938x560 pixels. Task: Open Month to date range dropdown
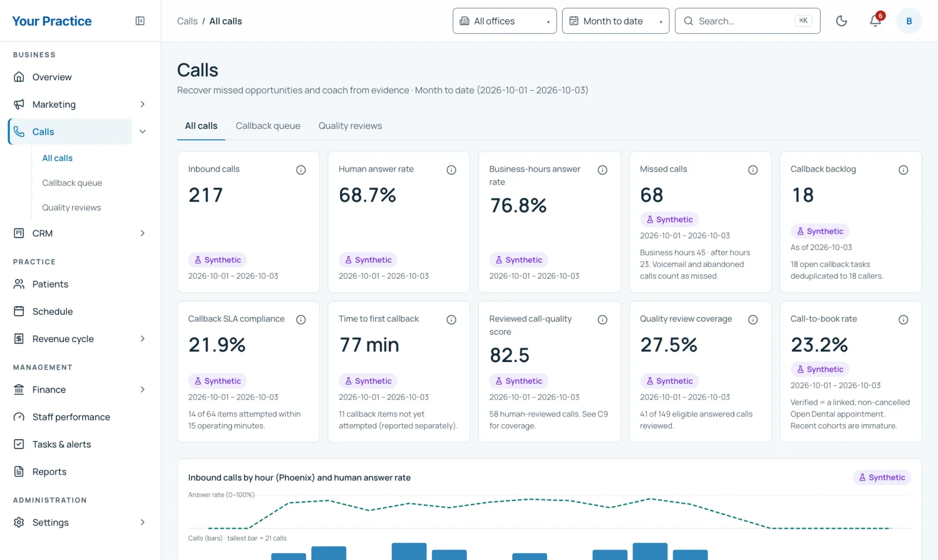coord(615,21)
